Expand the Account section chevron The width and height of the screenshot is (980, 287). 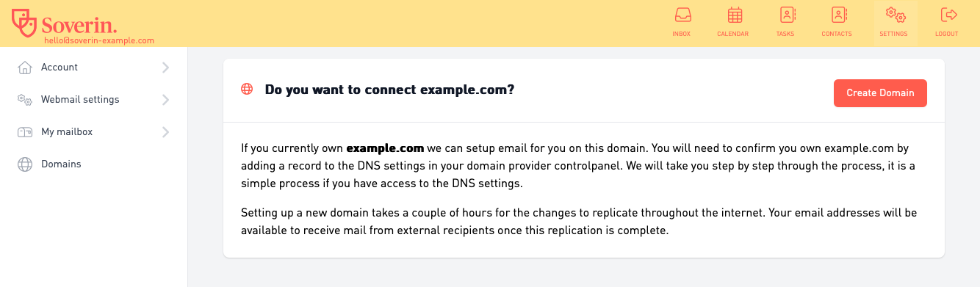tap(165, 68)
